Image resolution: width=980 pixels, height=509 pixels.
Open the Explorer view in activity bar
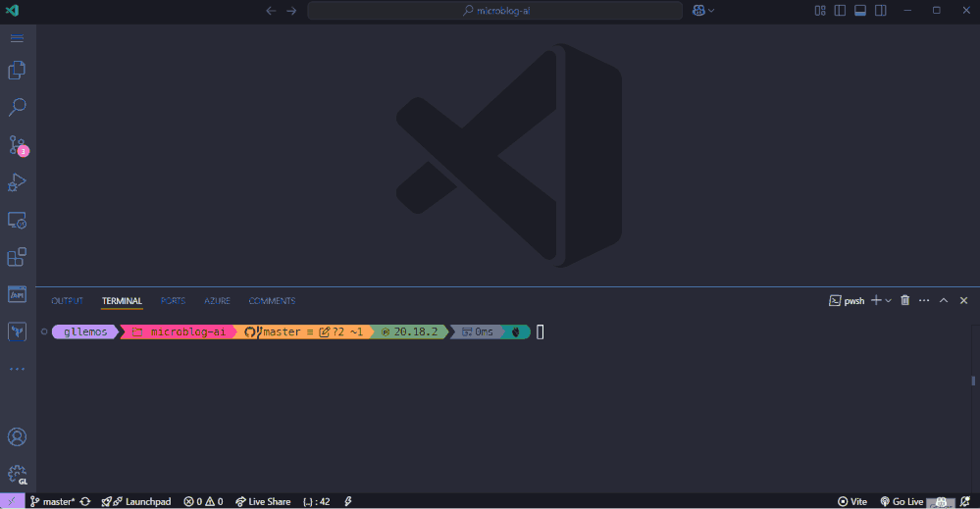[x=17, y=70]
